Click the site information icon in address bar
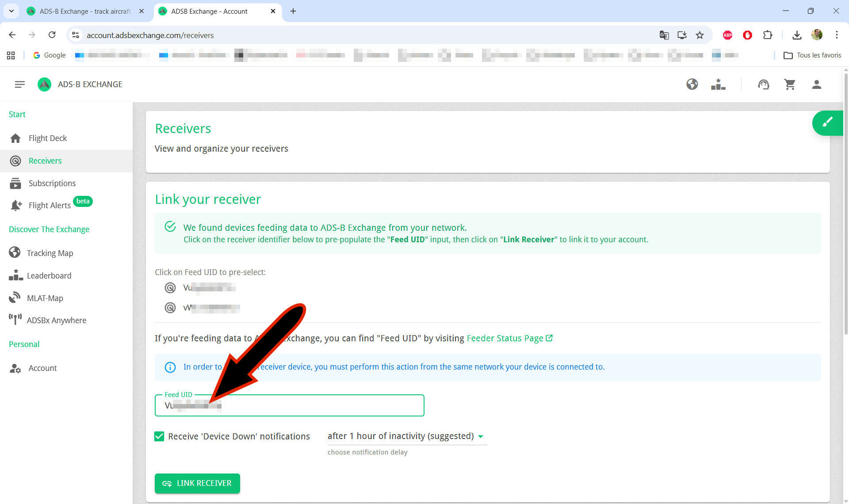849x504 pixels. coord(76,35)
